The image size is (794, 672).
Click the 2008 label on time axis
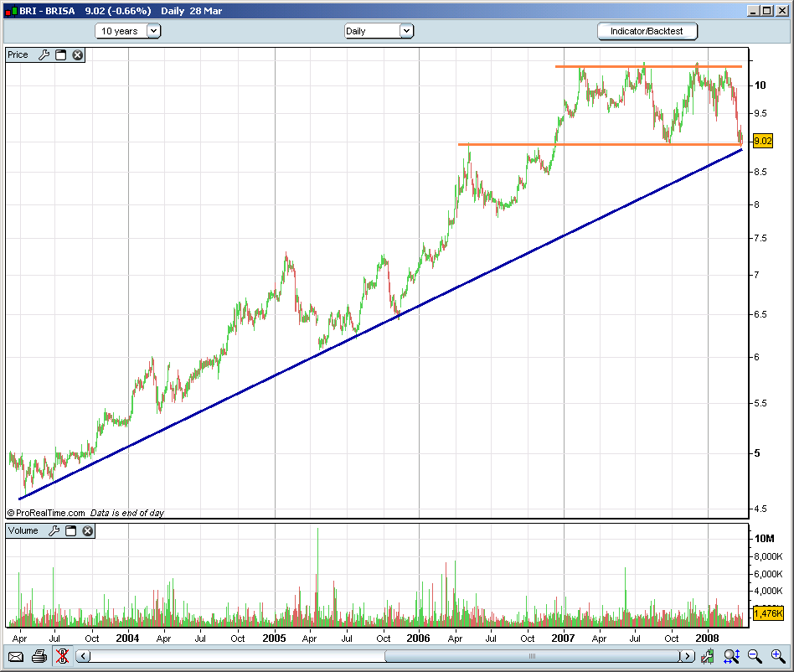tap(708, 638)
